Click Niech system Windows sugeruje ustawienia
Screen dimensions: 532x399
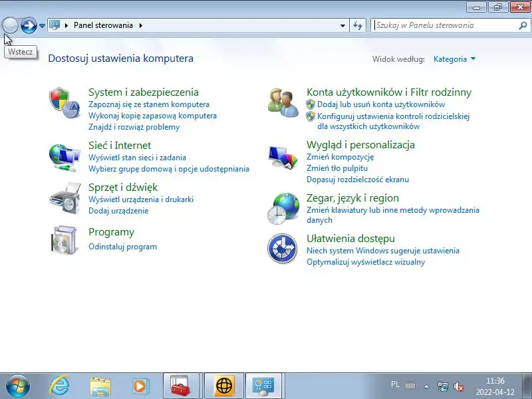[x=383, y=251]
